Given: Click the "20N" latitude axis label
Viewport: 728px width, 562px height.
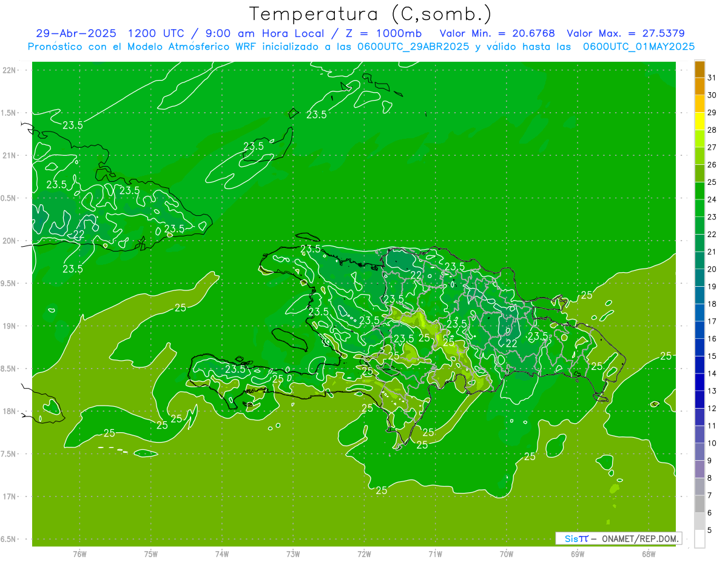Looking at the screenshot, I should pyautogui.click(x=10, y=241).
